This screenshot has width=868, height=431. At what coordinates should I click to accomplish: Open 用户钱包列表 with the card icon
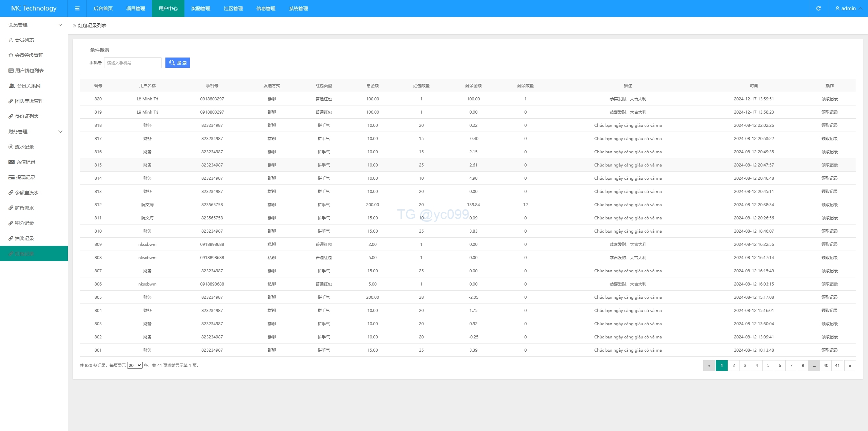click(29, 71)
